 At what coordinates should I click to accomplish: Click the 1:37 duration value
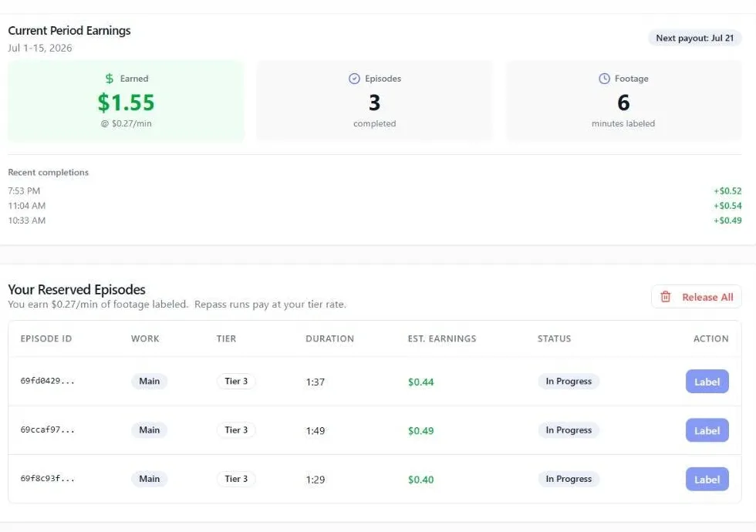[x=316, y=382]
